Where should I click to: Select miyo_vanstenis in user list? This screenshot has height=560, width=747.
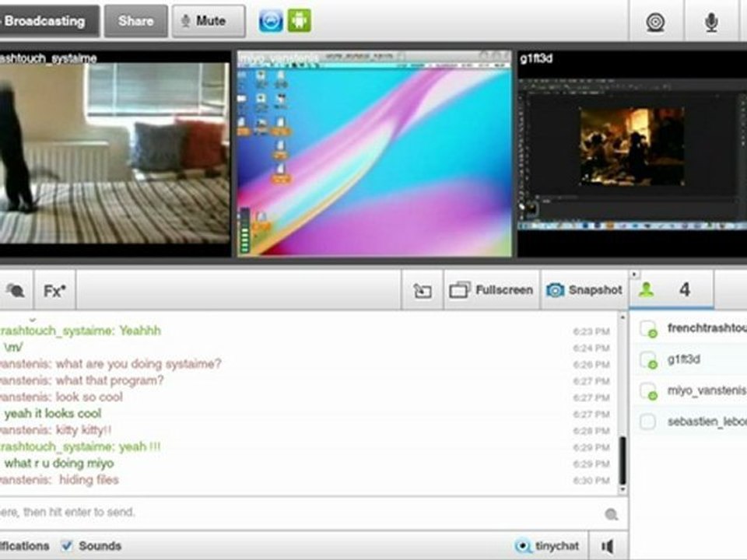tap(707, 390)
